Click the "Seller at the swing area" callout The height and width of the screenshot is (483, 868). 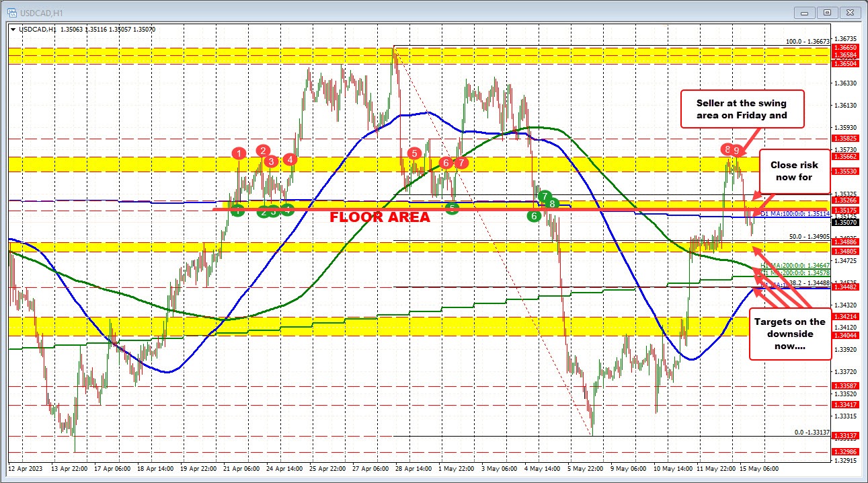(742, 108)
